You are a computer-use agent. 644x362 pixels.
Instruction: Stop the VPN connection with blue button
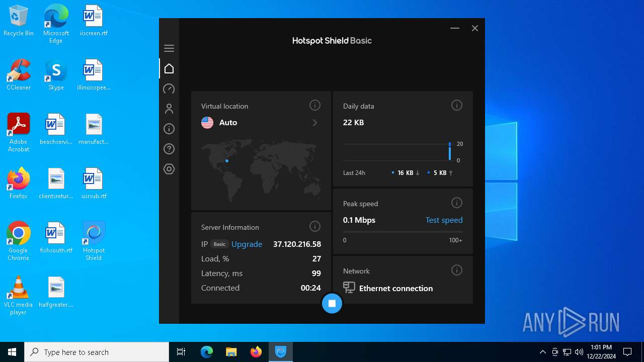pyautogui.click(x=332, y=303)
